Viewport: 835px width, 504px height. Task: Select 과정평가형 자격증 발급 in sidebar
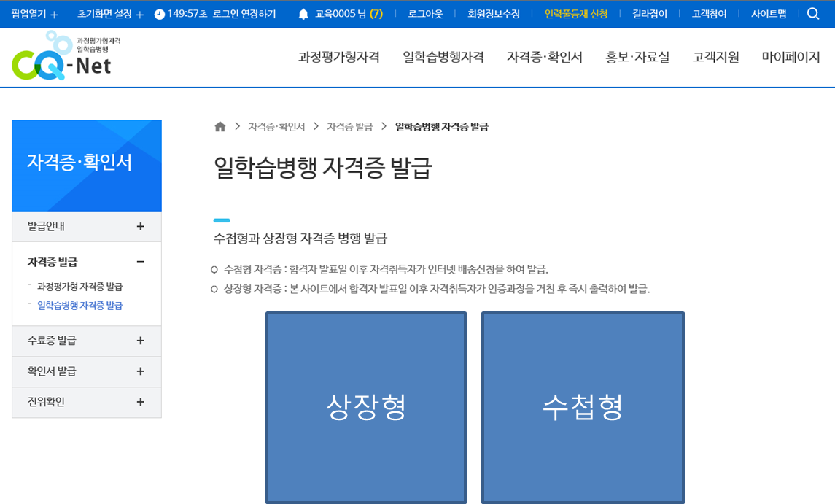click(80, 287)
